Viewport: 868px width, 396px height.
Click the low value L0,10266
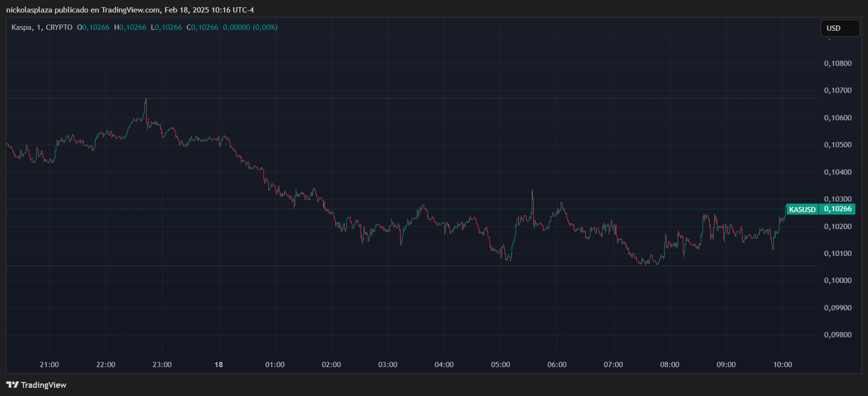click(x=166, y=27)
